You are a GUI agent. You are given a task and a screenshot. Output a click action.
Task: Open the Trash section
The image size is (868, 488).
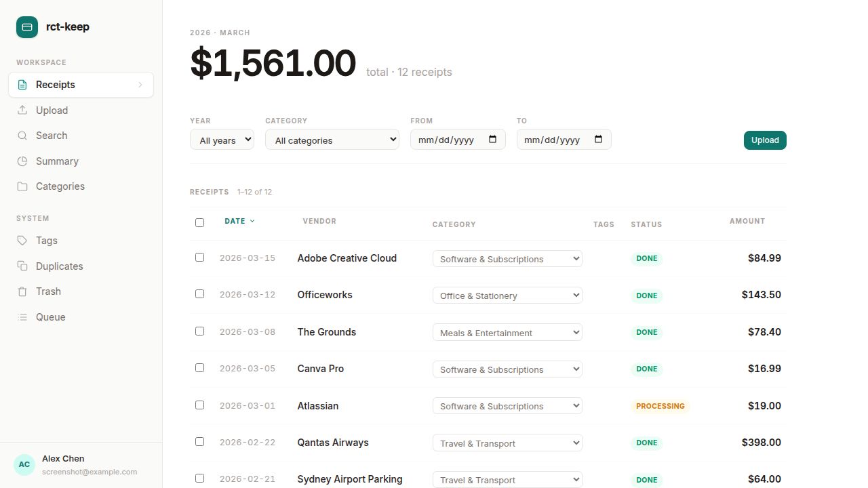(x=48, y=291)
